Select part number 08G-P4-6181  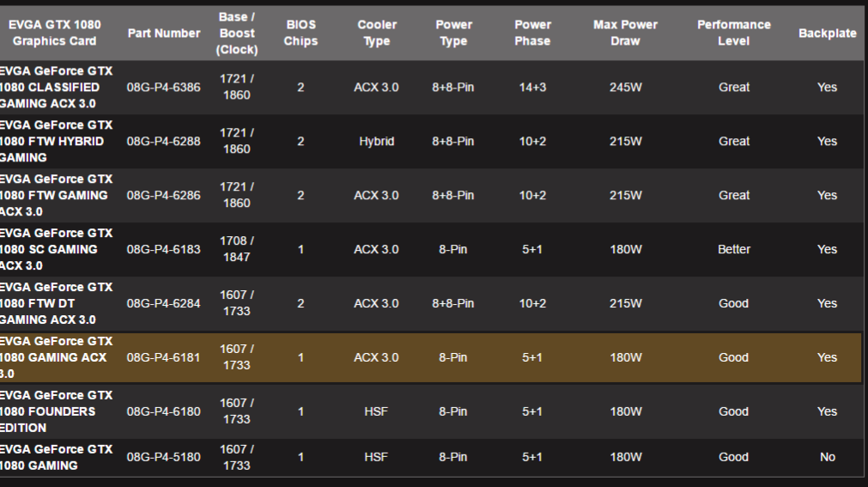[x=163, y=357]
